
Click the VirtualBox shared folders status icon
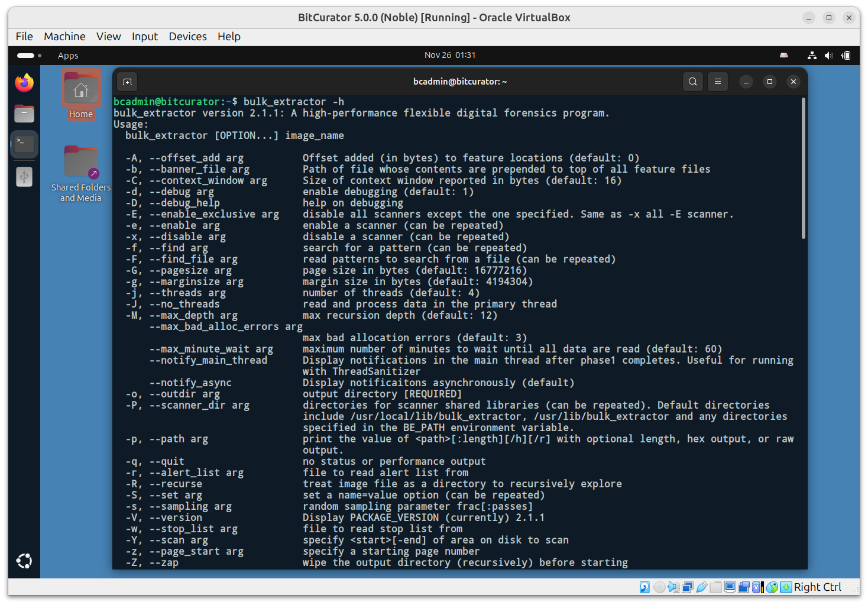[715, 587]
